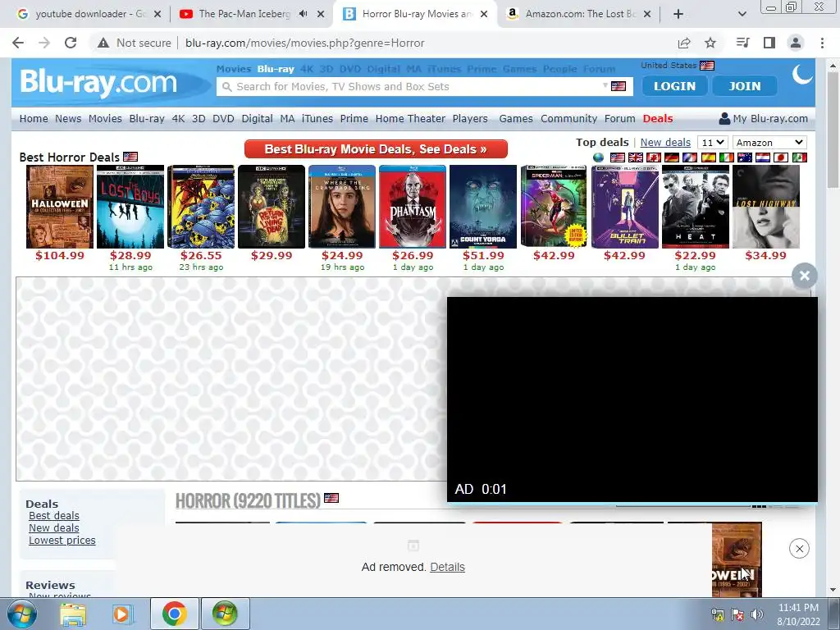Open the red Deals menu item
The height and width of the screenshot is (630, 840).
658,118
